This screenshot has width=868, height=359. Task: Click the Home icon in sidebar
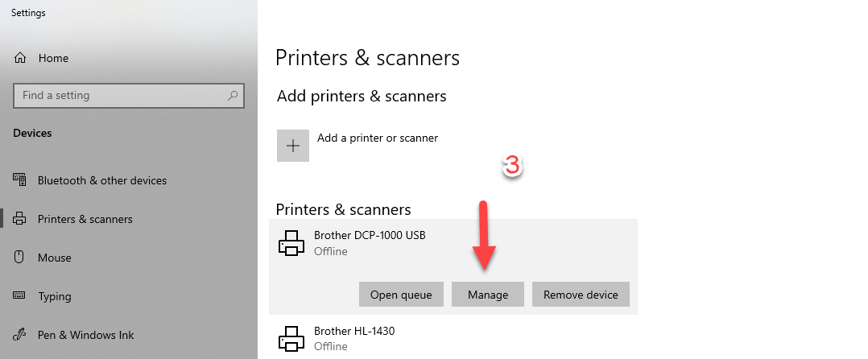click(x=19, y=58)
